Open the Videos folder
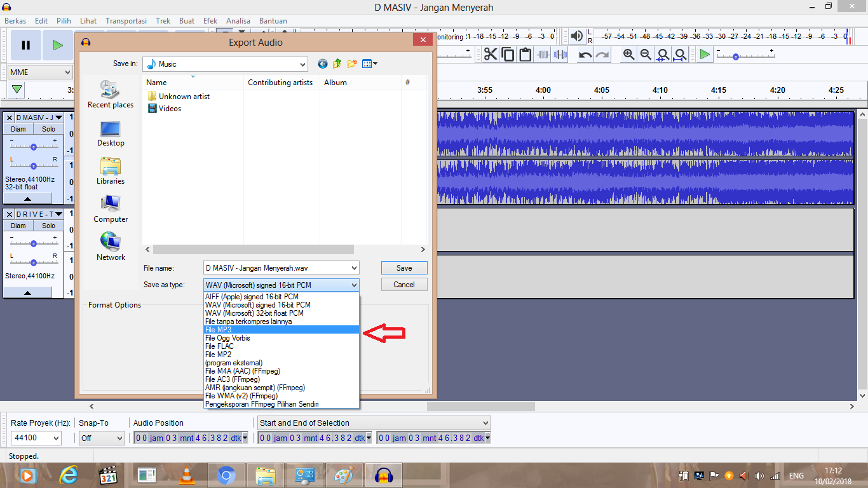The image size is (868, 488). pos(165,109)
